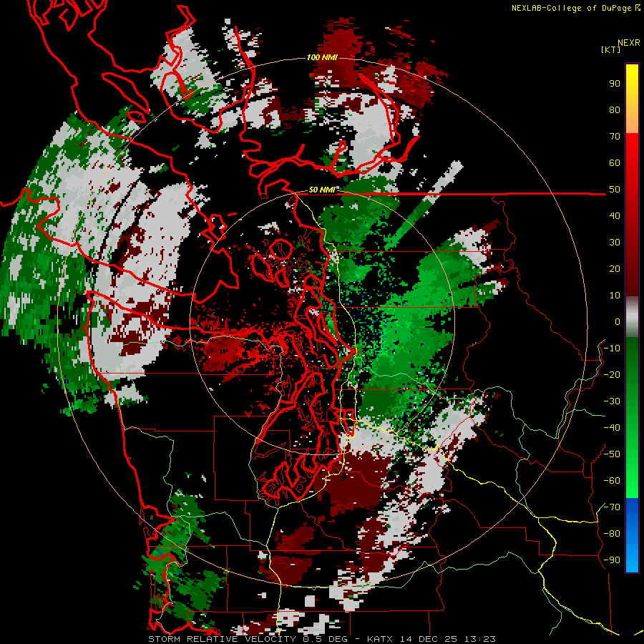
Task: Click the 60 value on the velocity scale
Action: click(x=615, y=163)
